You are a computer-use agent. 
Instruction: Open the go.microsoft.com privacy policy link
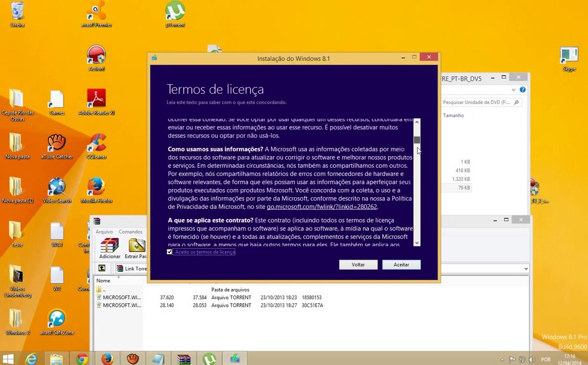click(x=322, y=207)
